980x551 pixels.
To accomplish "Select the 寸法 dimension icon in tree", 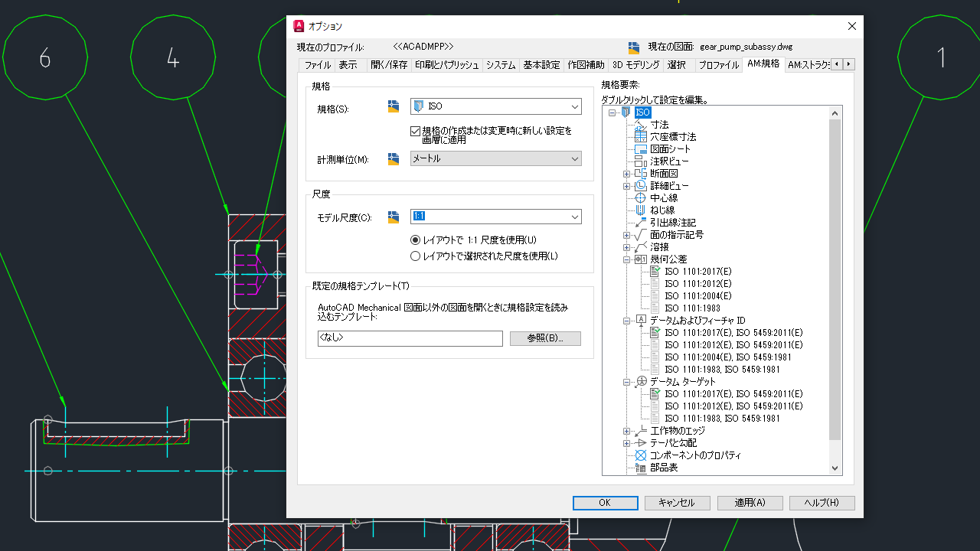I will click(x=641, y=125).
